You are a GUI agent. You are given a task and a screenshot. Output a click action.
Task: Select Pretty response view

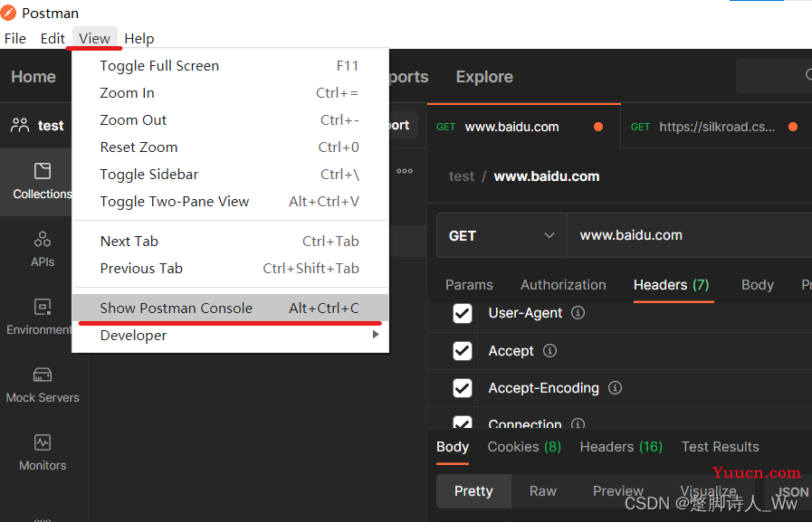pyautogui.click(x=473, y=491)
